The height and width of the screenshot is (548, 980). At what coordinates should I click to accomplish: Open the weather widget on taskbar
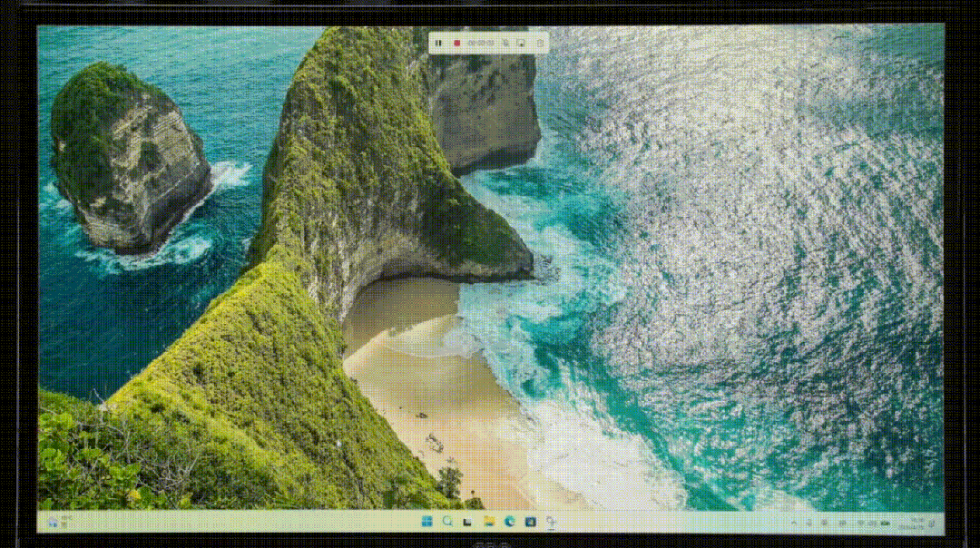pos(60,522)
